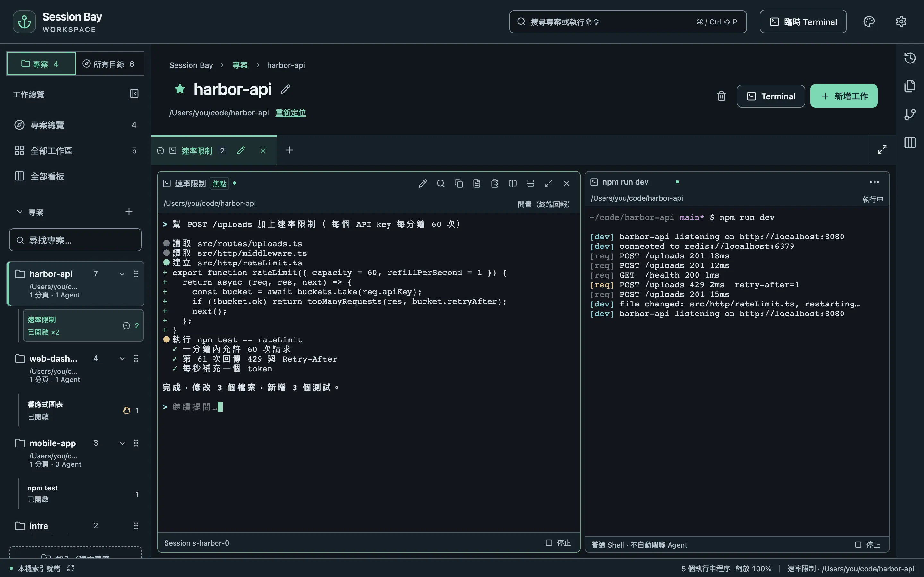Open the settings gear in header
This screenshot has width=924, height=577.
tap(901, 22)
